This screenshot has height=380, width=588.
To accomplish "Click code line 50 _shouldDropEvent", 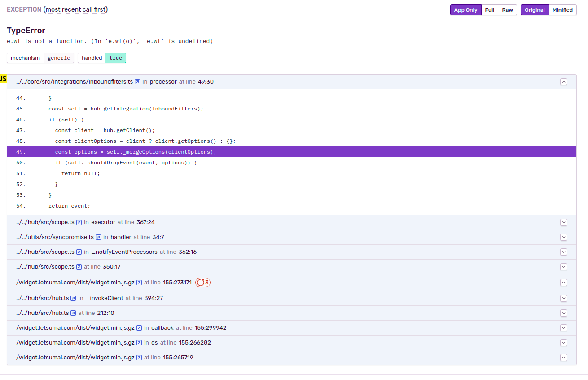I will coord(292,163).
